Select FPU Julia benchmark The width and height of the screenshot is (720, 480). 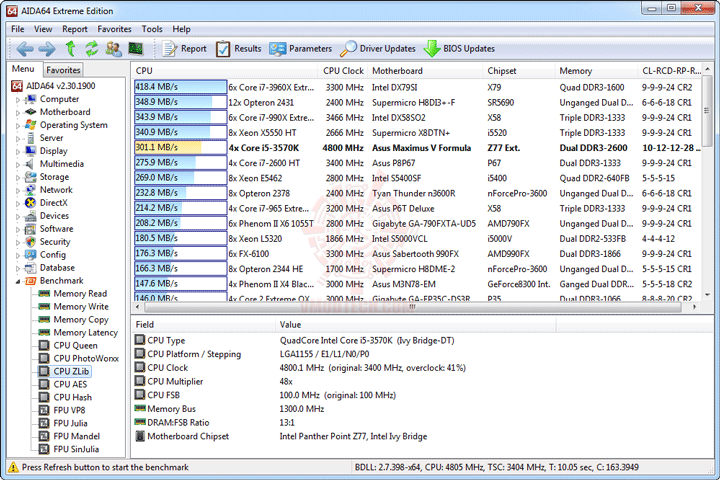click(x=70, y=423)
